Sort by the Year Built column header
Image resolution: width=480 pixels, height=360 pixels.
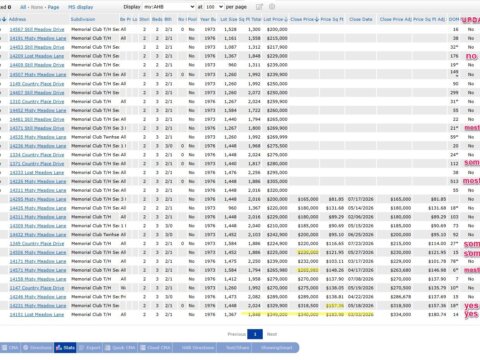pos(208,19)
